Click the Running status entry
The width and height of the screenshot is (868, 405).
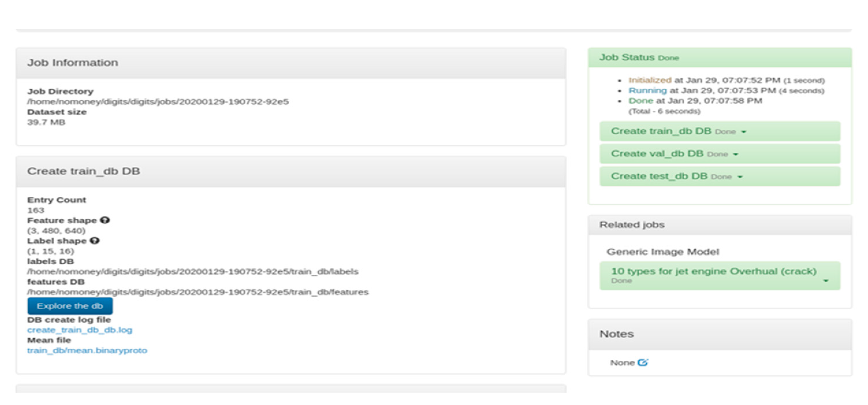(x=647, y=90)
